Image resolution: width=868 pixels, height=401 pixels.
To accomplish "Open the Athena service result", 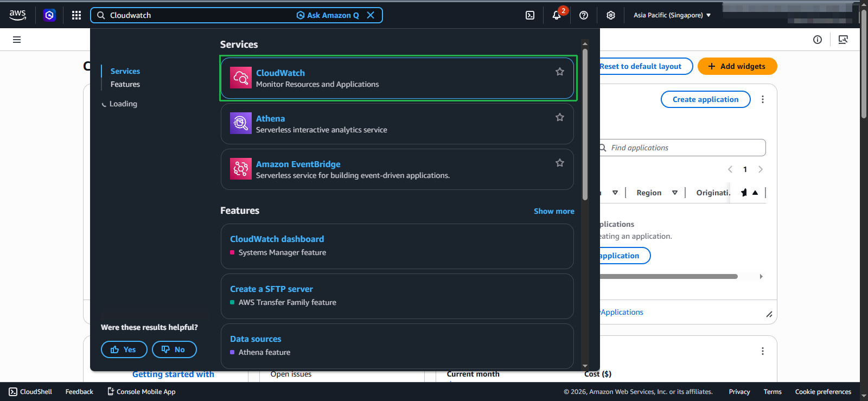I will 397,124.
